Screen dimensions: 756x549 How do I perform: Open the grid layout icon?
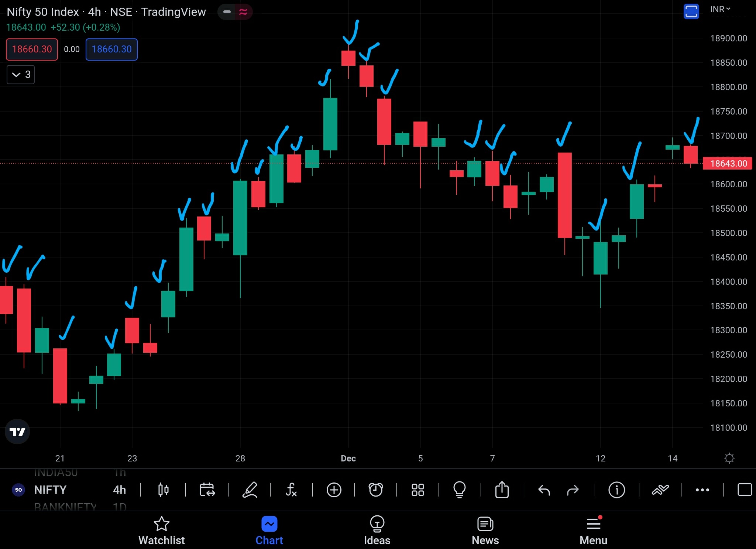coord(418,490)
